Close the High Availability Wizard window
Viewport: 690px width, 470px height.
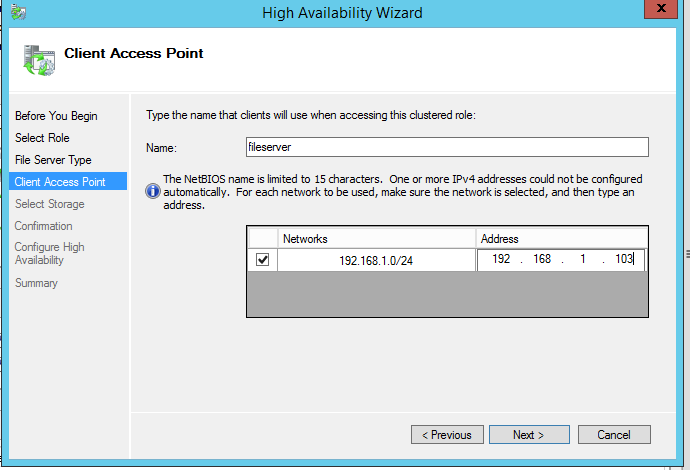(661, 11)
